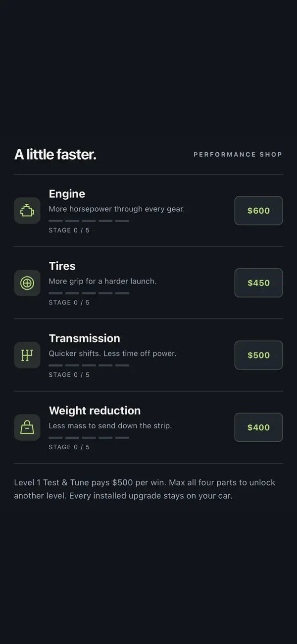297x644 pixels.
Task: Open the Weight reduction upgrade title
Action: [x=95, y=410]
